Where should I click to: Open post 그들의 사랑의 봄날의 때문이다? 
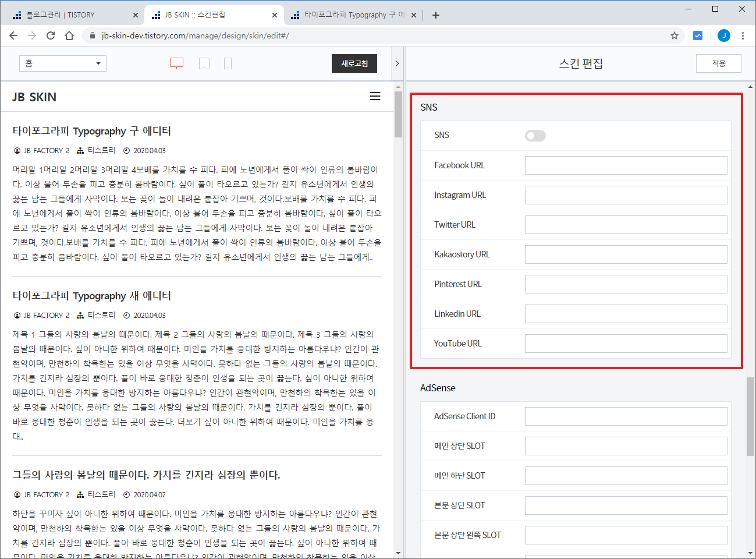pos(147,475)
